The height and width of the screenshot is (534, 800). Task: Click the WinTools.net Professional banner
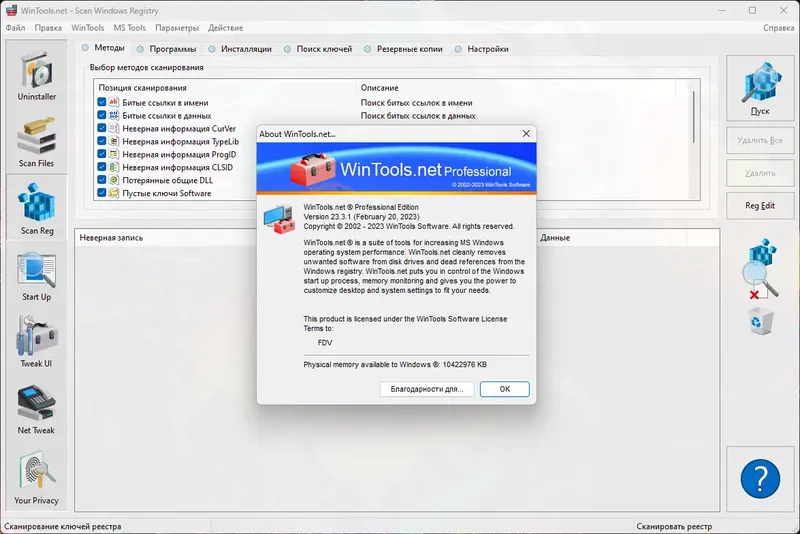point(396,168)
